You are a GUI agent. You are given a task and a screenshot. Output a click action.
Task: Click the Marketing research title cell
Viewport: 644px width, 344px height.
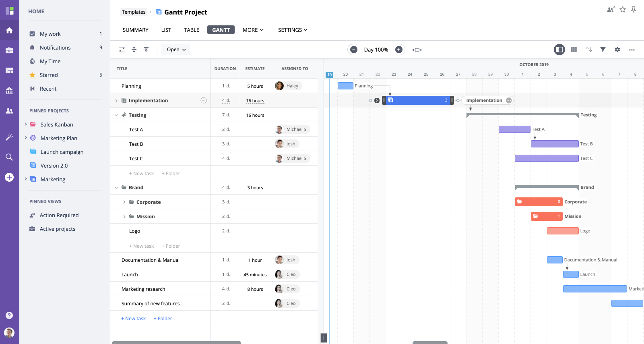[x=160, y=289]
